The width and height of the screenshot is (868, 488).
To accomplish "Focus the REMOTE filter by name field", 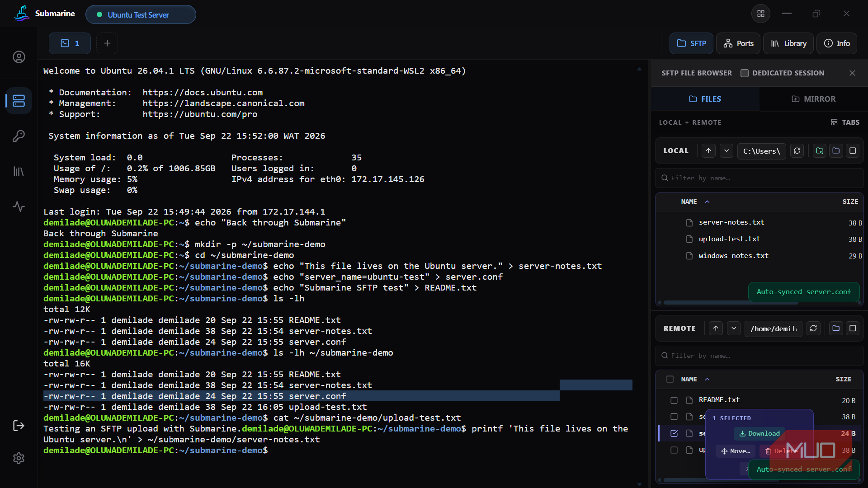I will [759, 356].
